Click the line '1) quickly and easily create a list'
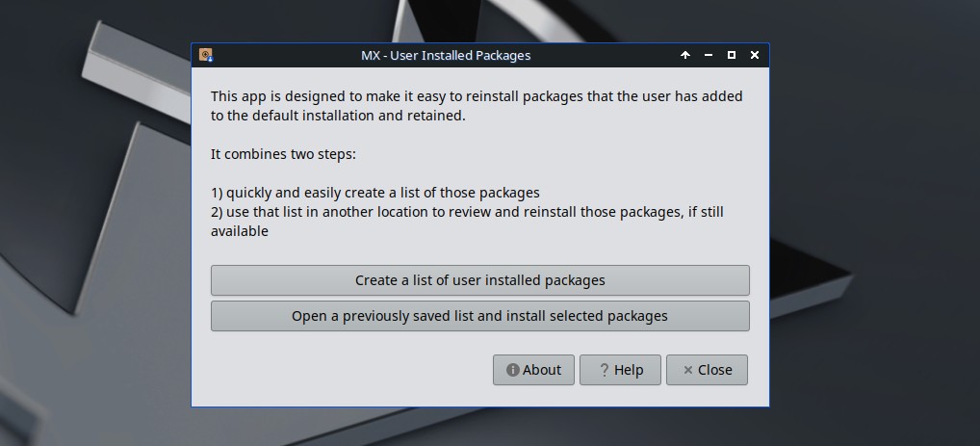 click(375, 193)
